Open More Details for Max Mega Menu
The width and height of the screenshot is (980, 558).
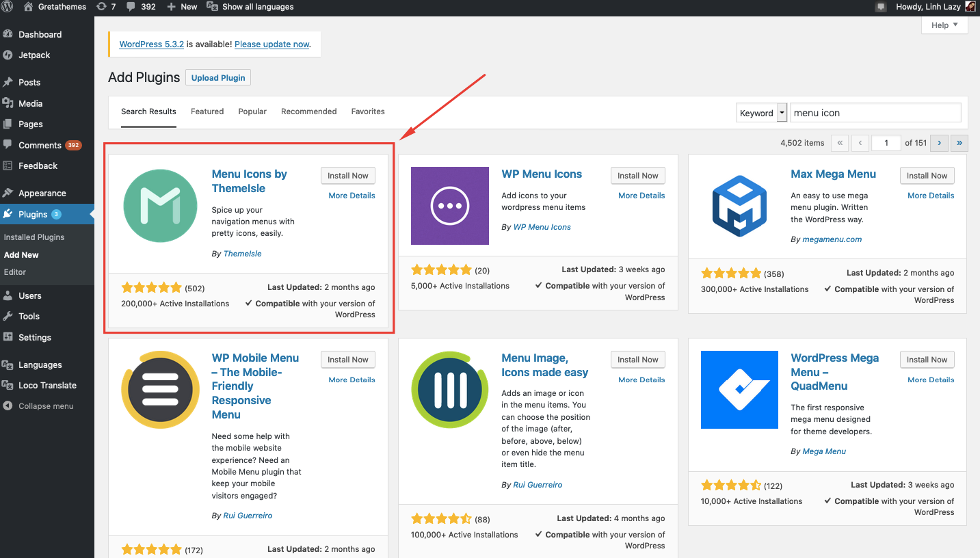pyautogui.click(x=931, y=196)
